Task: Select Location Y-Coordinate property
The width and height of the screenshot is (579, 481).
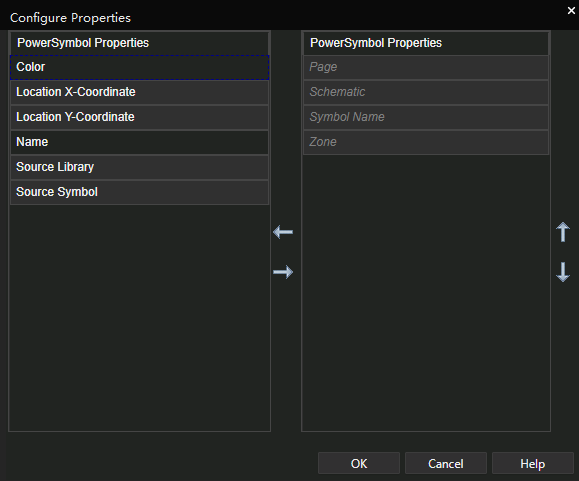Action: pos(140,117)
